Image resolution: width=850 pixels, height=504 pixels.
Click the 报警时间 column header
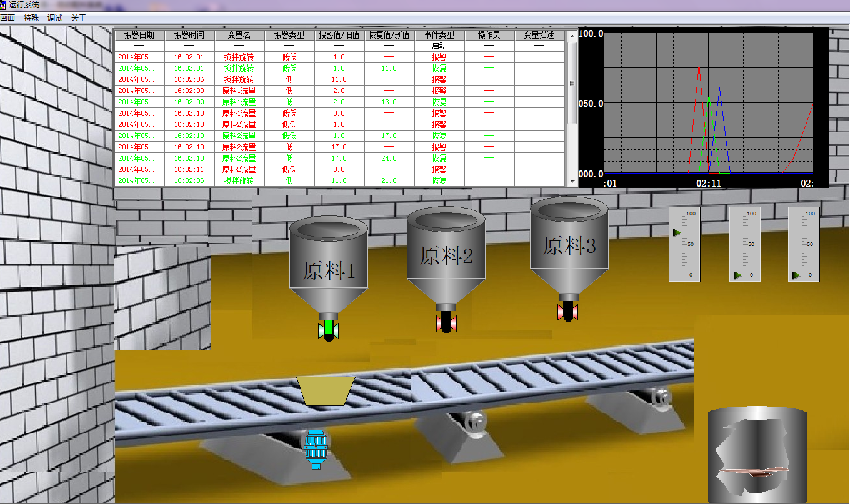189,36
